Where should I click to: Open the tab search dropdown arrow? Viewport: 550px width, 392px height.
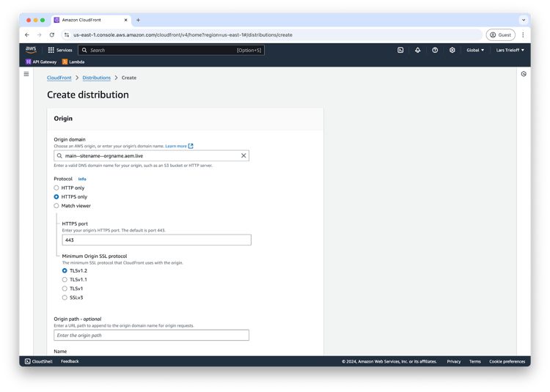[524, 20]
